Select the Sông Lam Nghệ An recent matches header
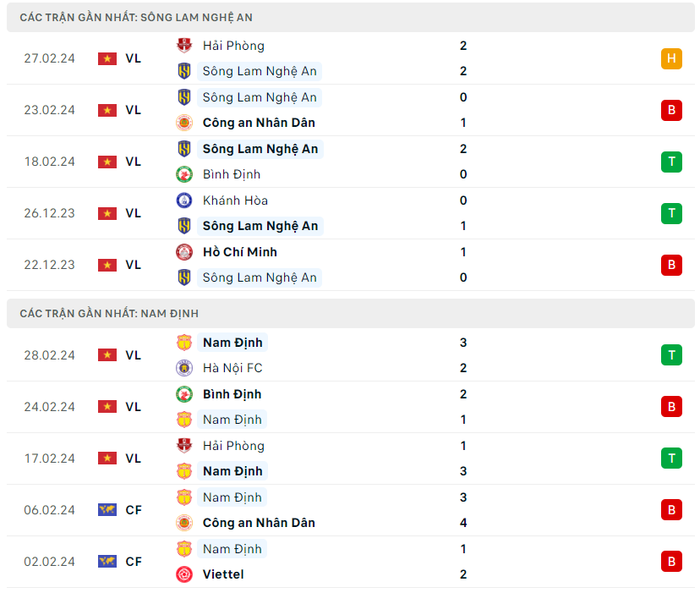The width and height of the screenshot is (700, 593). click(x=136, y=18)
